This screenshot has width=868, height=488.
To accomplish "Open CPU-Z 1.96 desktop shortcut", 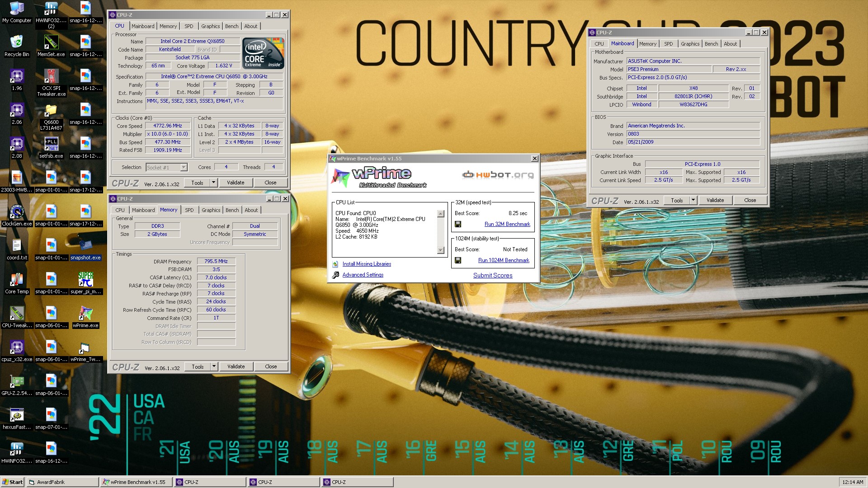I will 17,80.
